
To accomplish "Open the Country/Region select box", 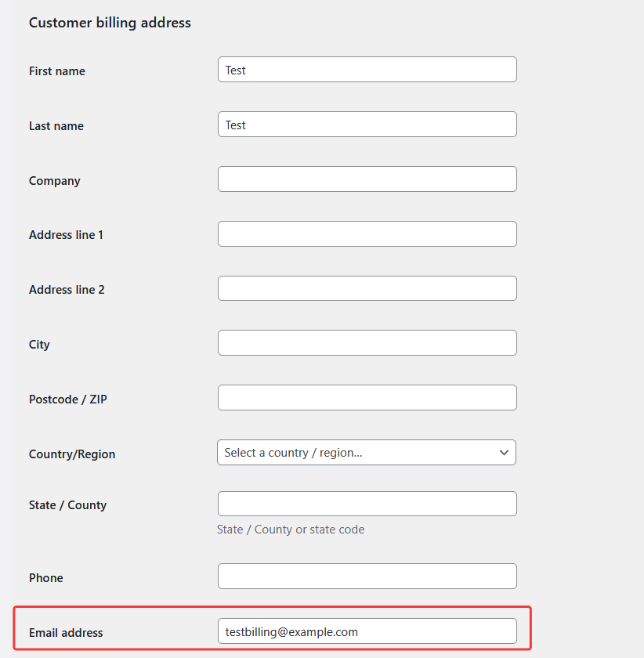I will (x=356, y=453).
